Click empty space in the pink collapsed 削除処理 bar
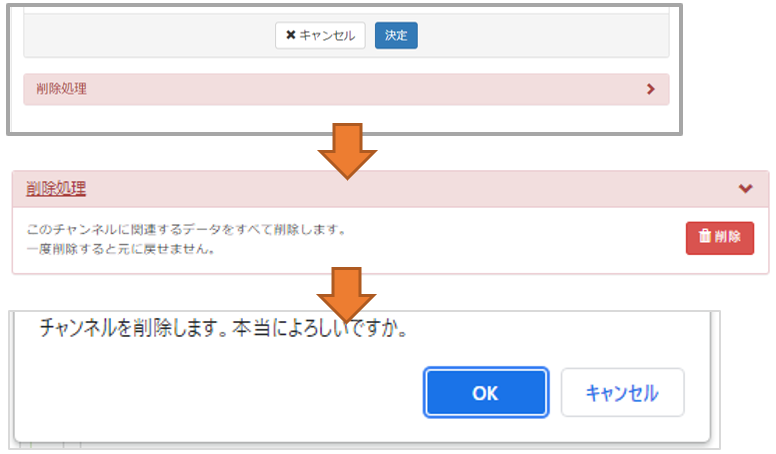 [x=350, y=89]
